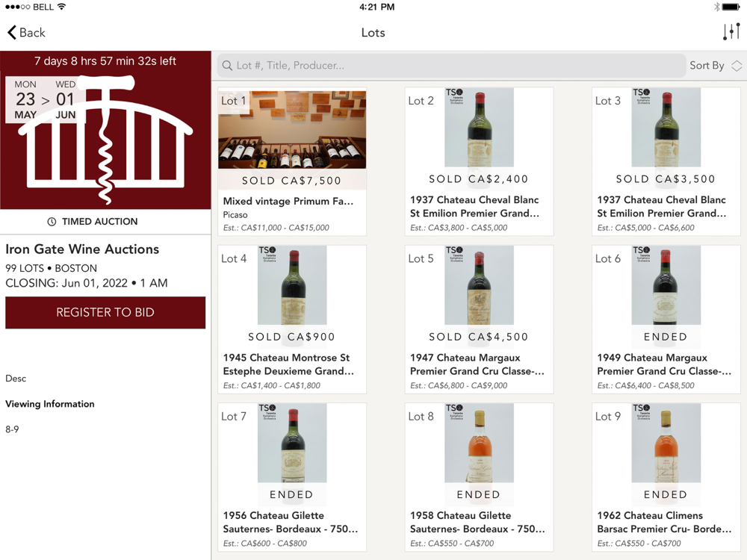Tap SOLD CA$7,500 label
This screenshot has width=747, height=560.
tap(291, 181)
